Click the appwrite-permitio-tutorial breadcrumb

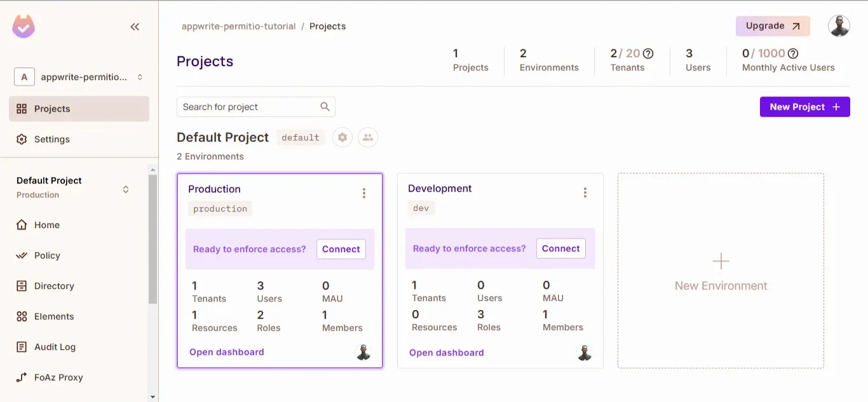[x=239, y=26]
